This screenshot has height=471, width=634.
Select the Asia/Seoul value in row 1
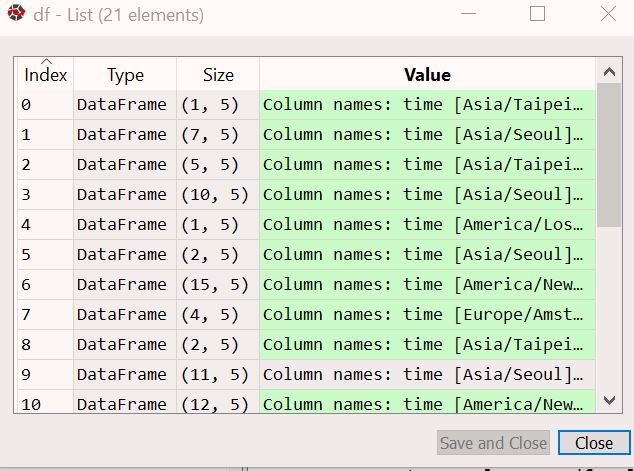427,134
